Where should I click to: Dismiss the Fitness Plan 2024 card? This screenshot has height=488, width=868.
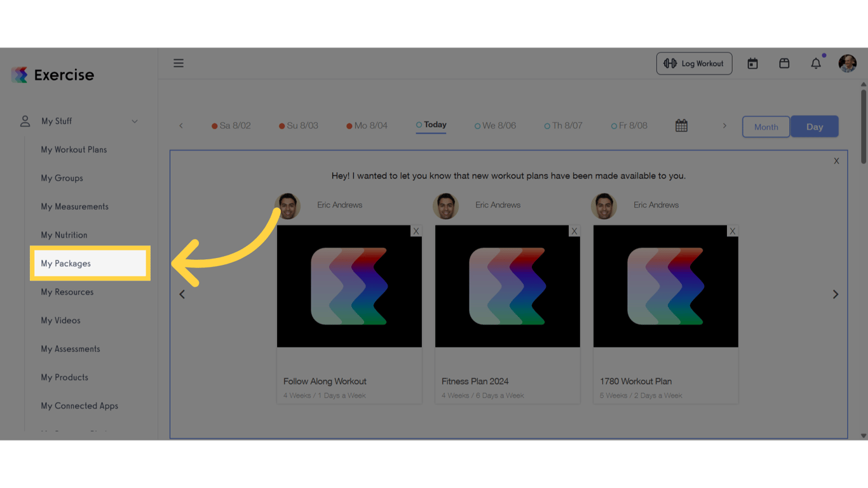click(574, 231)
